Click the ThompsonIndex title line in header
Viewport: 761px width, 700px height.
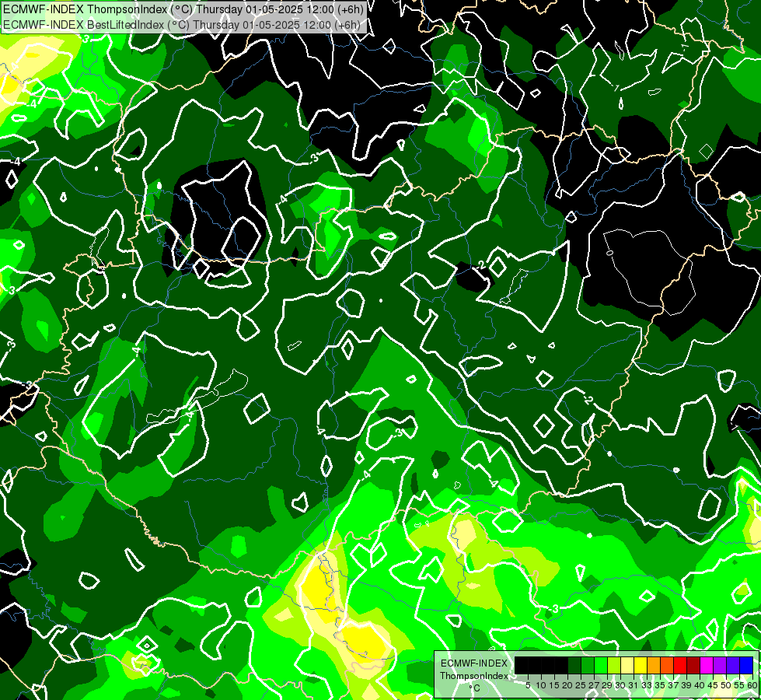[x=183, y=9]
